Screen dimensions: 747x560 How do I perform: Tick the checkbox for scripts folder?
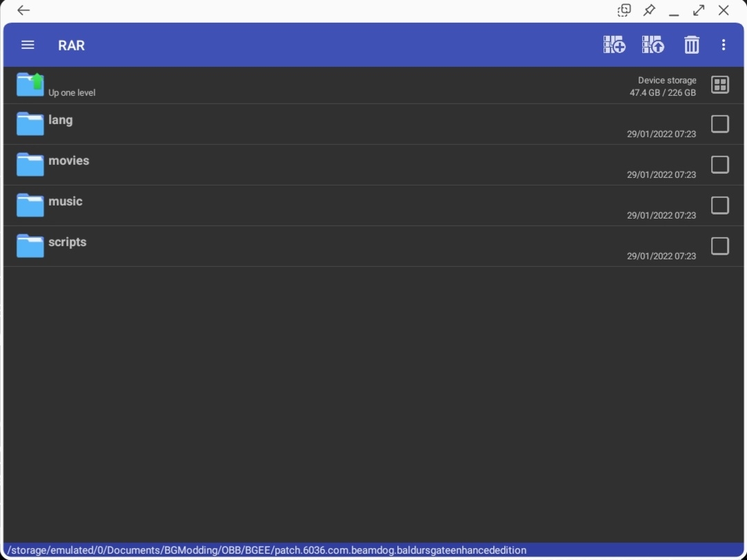pos(719,246)
